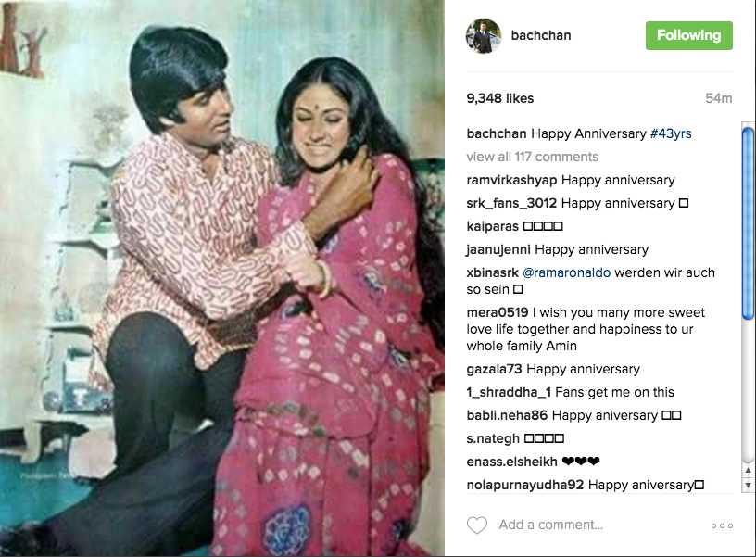Expand view all 117 comments

point(533,157)
